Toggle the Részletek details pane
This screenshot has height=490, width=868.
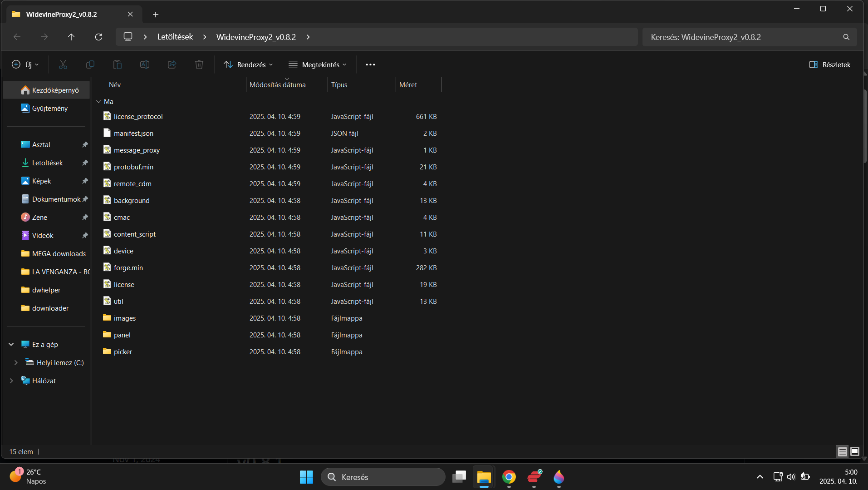coord(830,64)
